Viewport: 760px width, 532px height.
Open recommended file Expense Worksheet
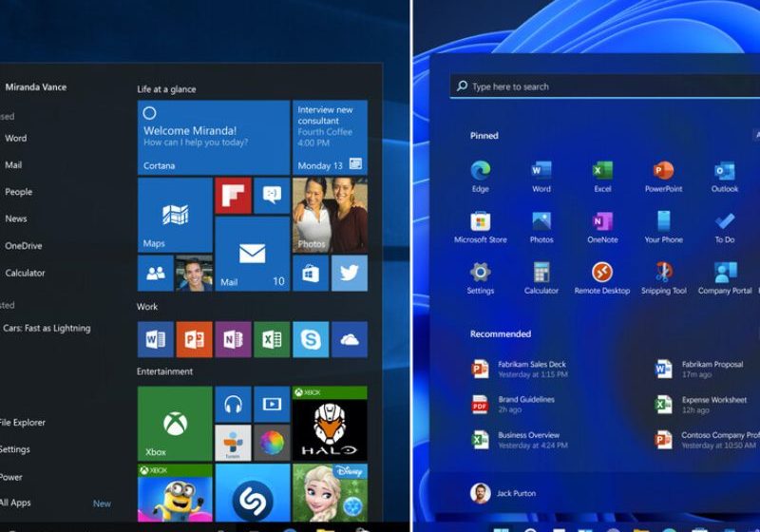tap(701, 404)
